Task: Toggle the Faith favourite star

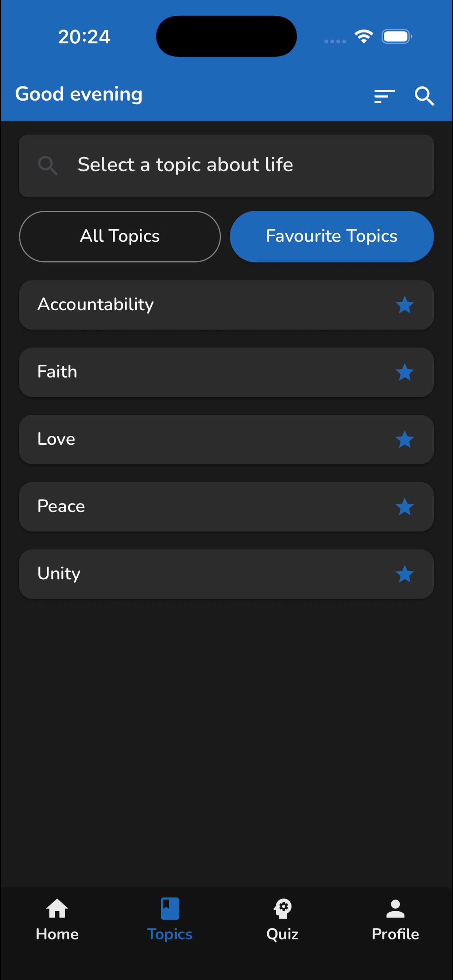Action: pos(404,372)
